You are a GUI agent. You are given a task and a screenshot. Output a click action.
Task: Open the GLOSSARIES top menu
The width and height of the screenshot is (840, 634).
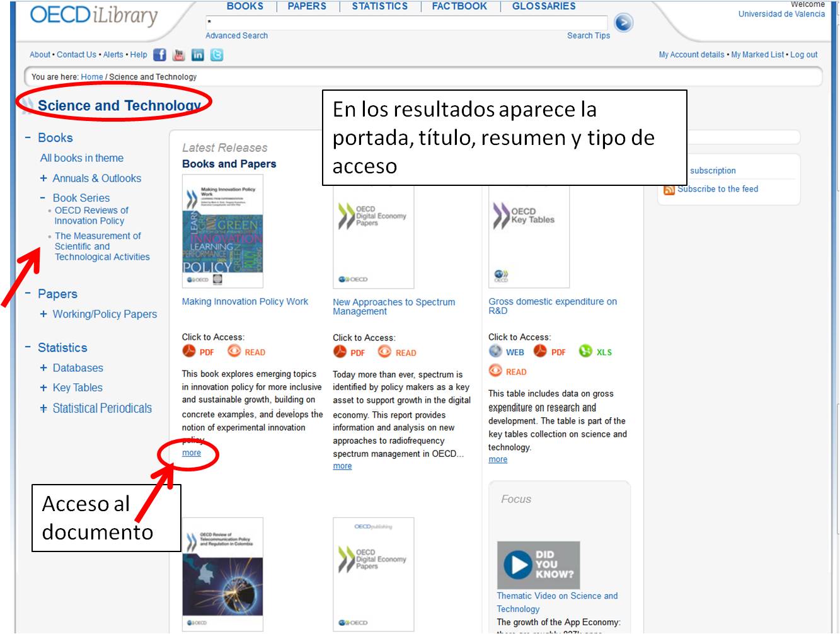point(544,6)
